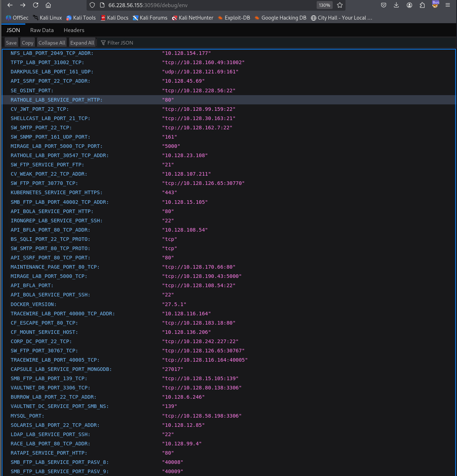
Task: Click Collapse All button
Action: click(x=52, y=43)
